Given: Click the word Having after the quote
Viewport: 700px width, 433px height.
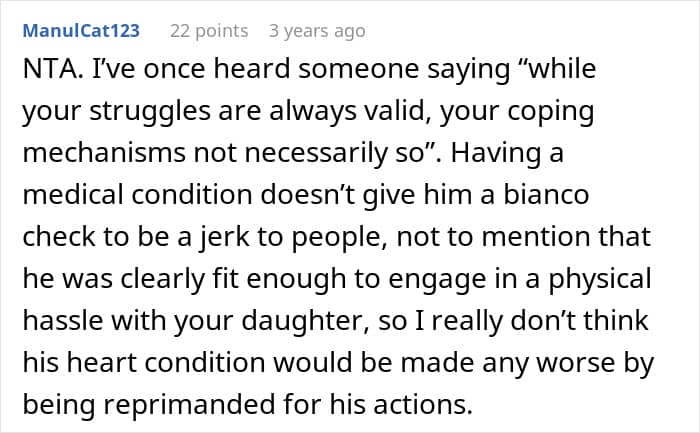Looking at the screenshot, I should (496, 154).
